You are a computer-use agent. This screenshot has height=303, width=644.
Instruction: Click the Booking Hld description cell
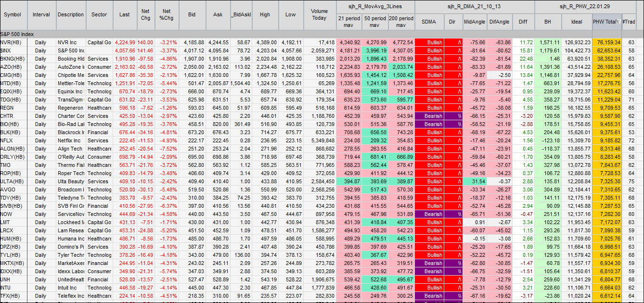pyautogui.click(x=71, y=59)
